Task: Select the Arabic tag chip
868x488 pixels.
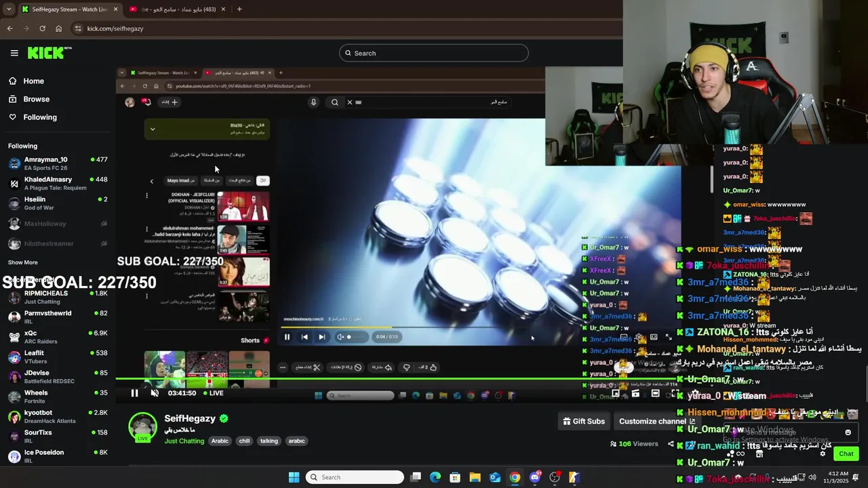Action: coord(220,441)
